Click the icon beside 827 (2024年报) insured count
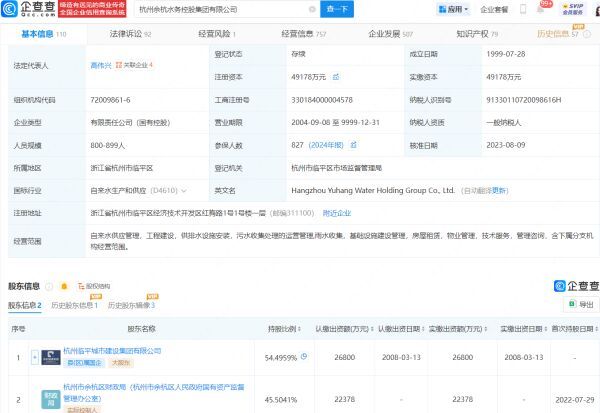 [x=354, y=145]
